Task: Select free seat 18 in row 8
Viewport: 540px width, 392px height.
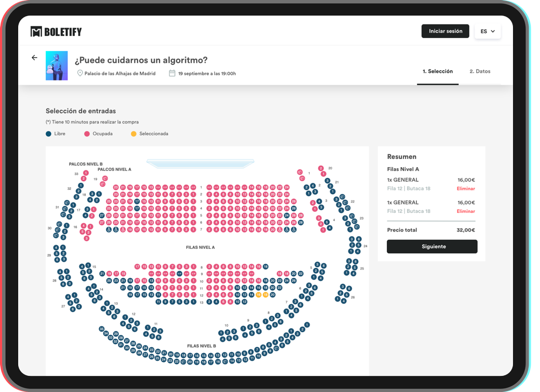Action: [x=265, y=266]
